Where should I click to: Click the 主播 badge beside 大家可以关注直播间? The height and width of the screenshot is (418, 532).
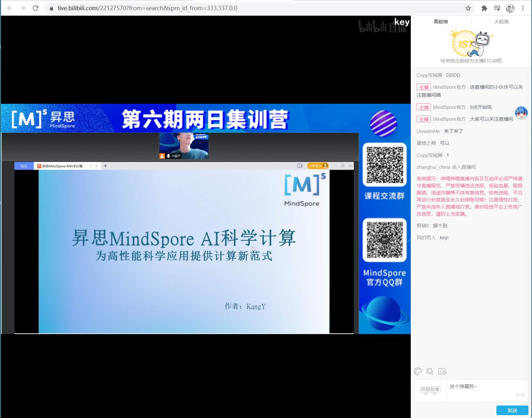[x=424, y=119]
